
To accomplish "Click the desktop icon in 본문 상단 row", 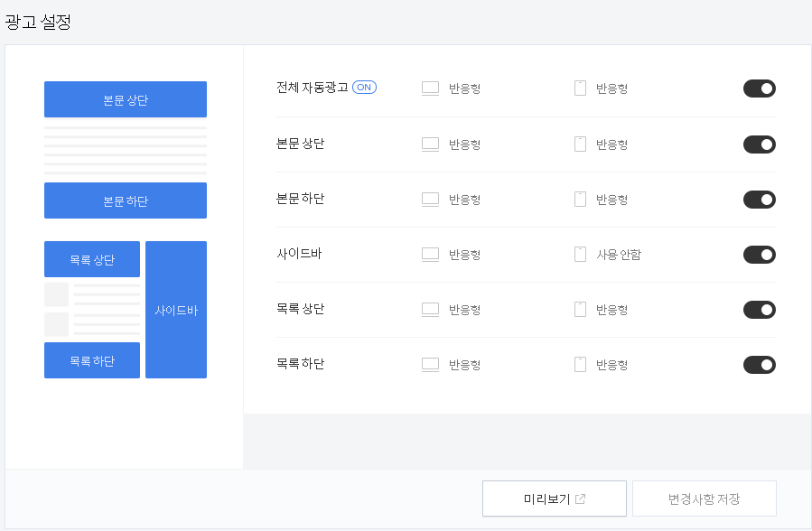I will tap(430, 144).
